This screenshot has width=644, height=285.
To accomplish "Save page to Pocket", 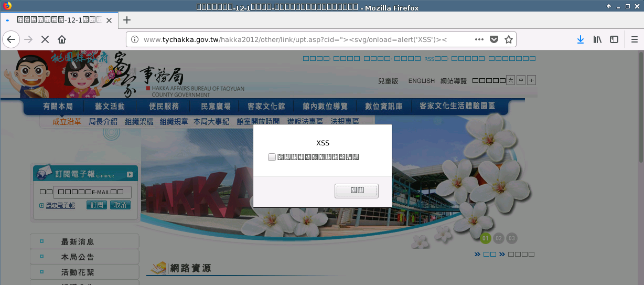I will (x=494, y=39).
